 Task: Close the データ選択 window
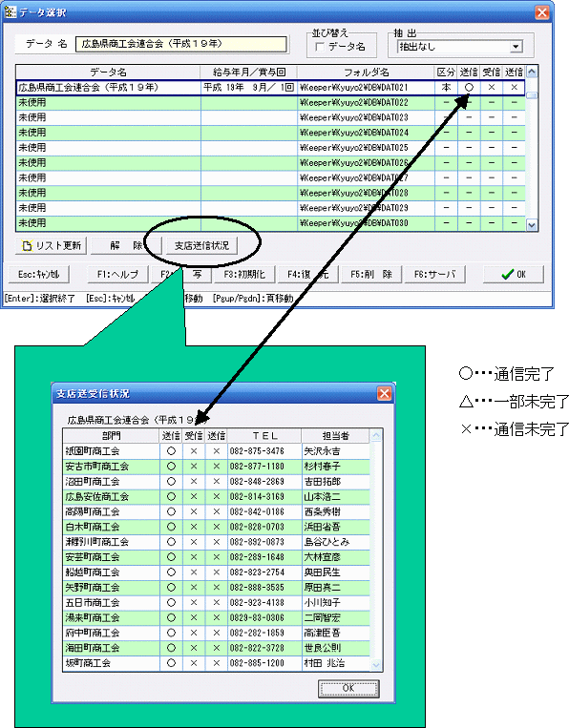coord(541,12)
